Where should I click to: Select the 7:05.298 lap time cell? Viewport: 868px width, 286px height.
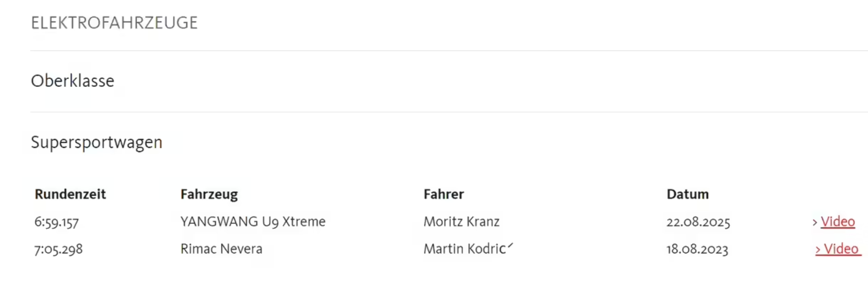pos(58,249)
